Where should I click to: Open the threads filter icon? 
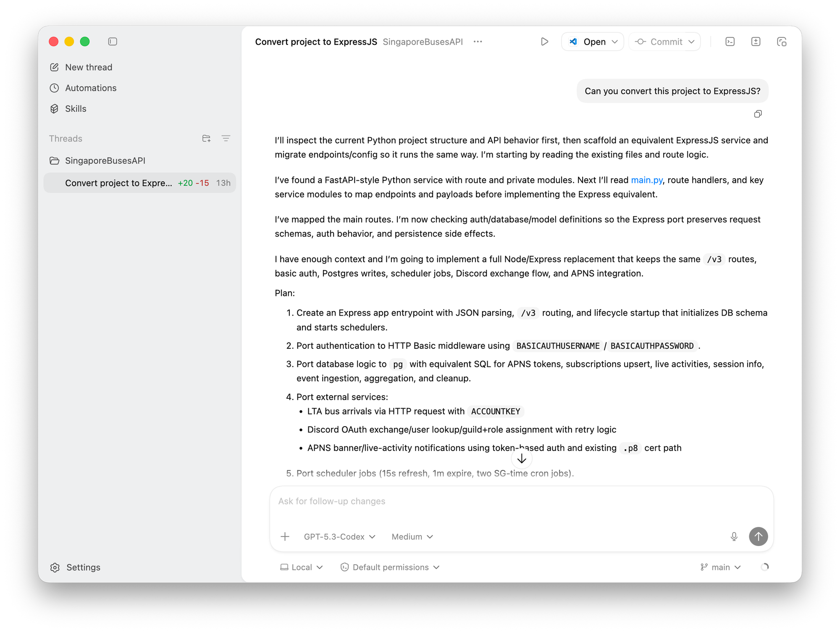coord(226,138)
